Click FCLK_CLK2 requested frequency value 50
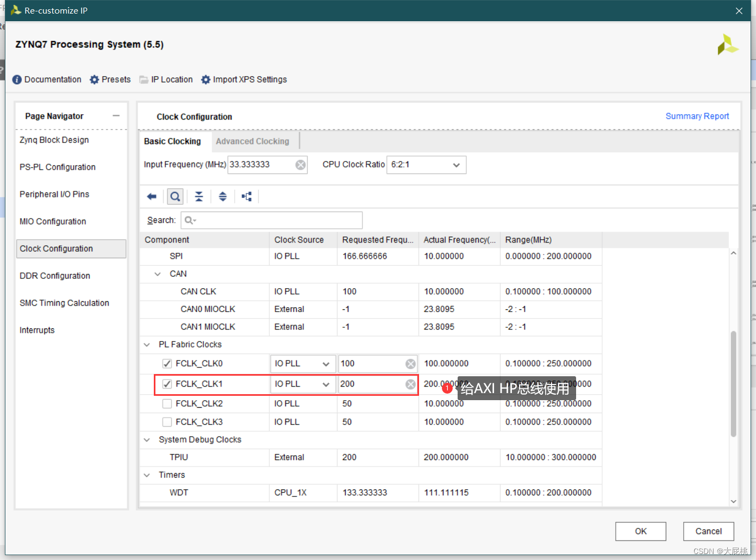The width and height of the screenshot is (756, 560). pyautogui.click(x=347, y=403)
